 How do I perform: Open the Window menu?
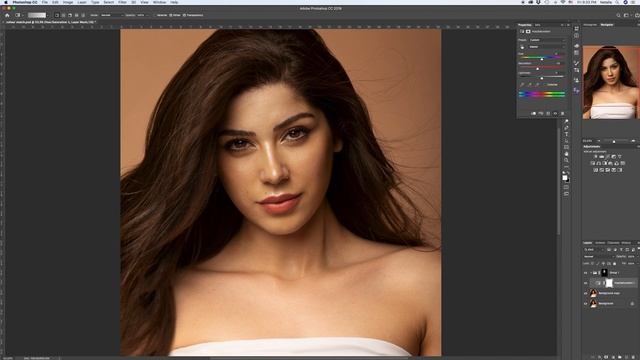click(x=160, y=2)
